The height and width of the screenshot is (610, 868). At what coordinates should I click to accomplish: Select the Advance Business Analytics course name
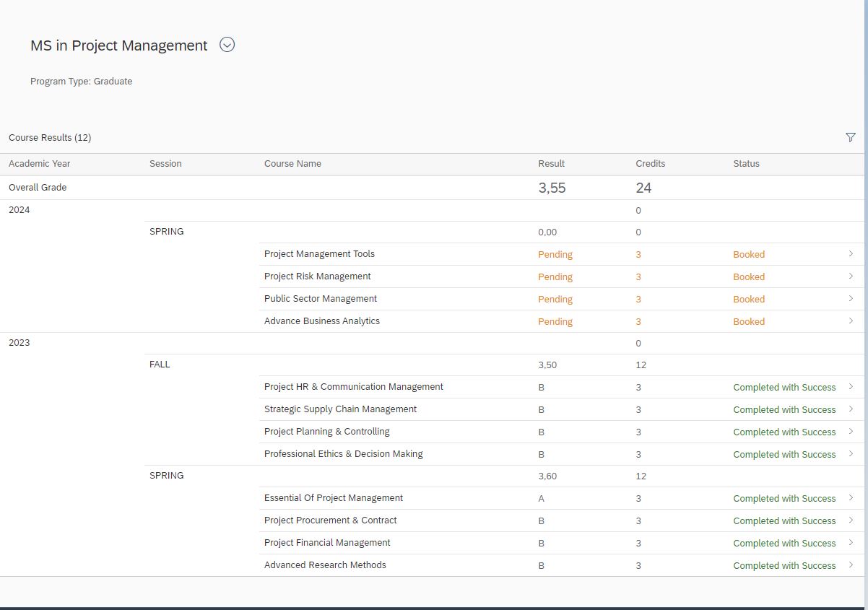(x=322, y=321)
